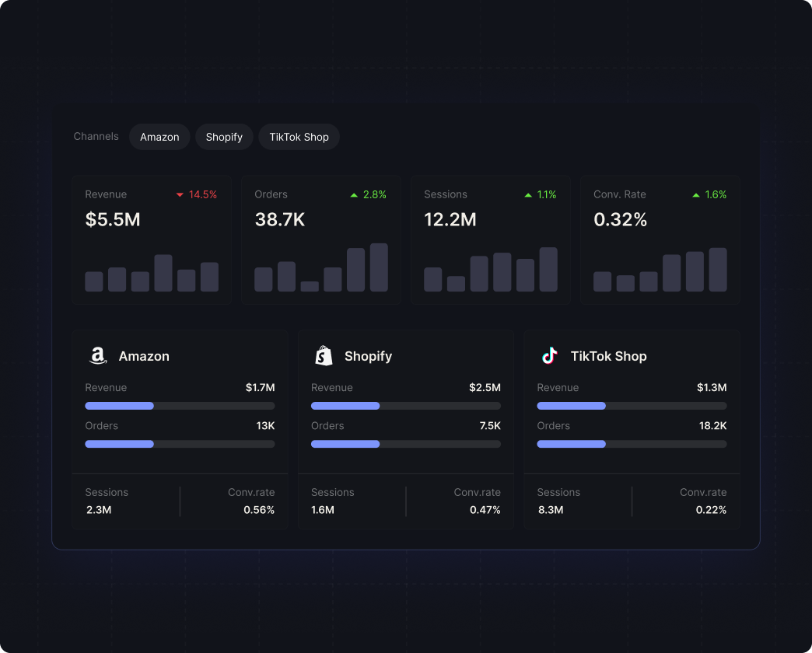
Task: Toggle the Amazon channel filter chip
Action: tap(159, 137)
